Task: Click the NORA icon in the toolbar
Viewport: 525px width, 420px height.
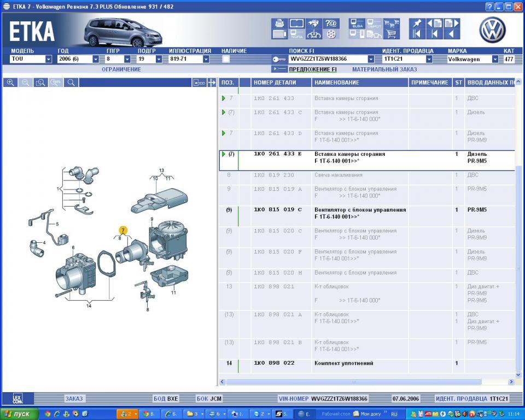Action: [x=296, y=34]
